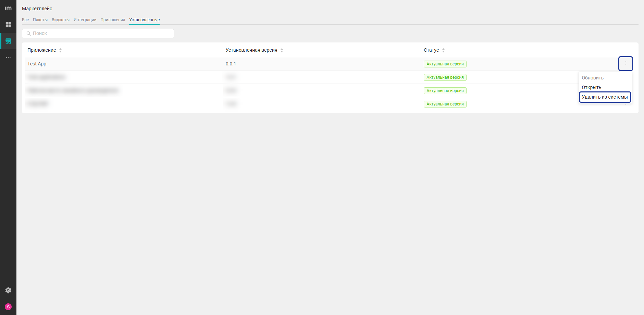Open the dashboard grid icon
This screenshot has height=315, width=644.
pyautogui.click(x=8, y=25)
